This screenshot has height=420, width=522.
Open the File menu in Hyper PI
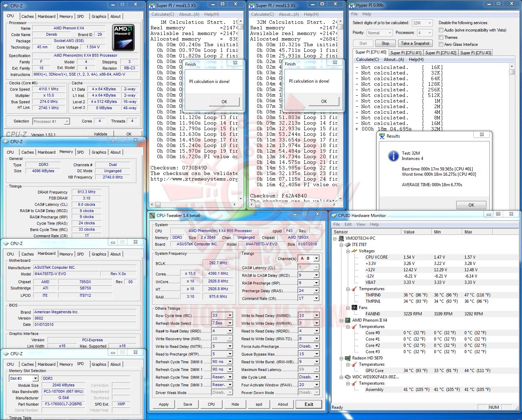(x=354, y=14)
